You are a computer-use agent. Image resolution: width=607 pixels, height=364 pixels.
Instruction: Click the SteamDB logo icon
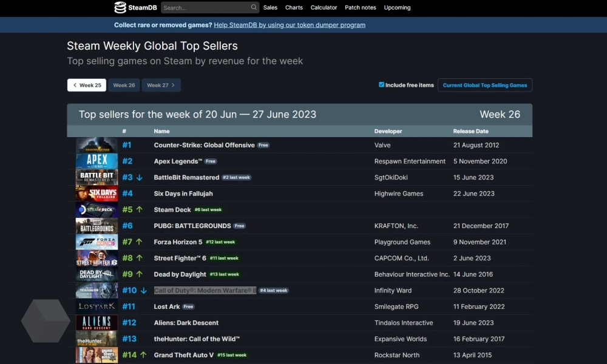(120, 8)
